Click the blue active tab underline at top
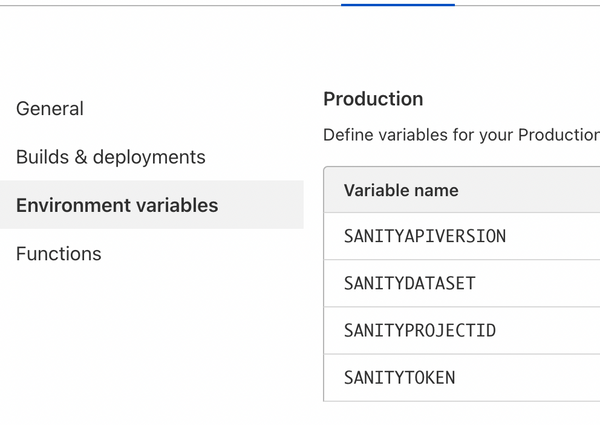This screenshot has width=600, height=425. tap(397, 4)
